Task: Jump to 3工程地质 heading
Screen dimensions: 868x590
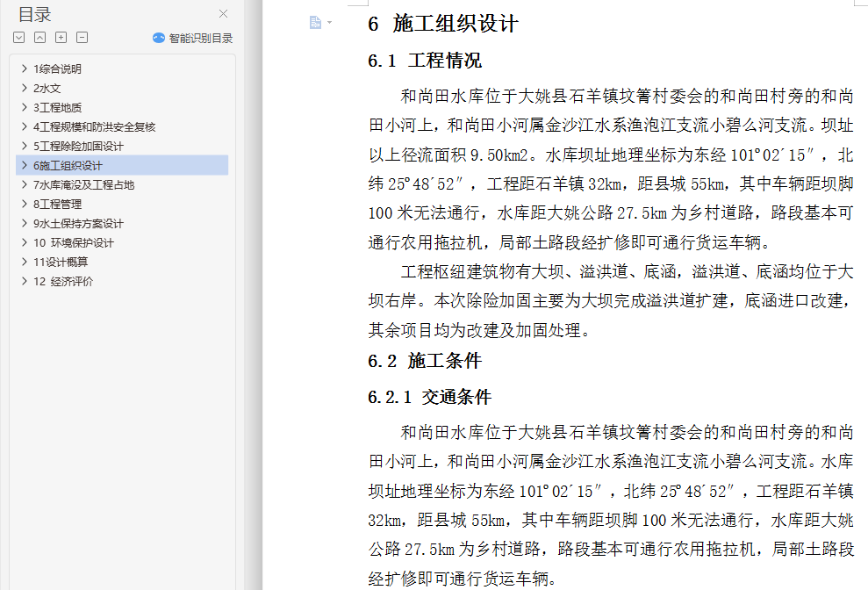Action: (57, 107)
